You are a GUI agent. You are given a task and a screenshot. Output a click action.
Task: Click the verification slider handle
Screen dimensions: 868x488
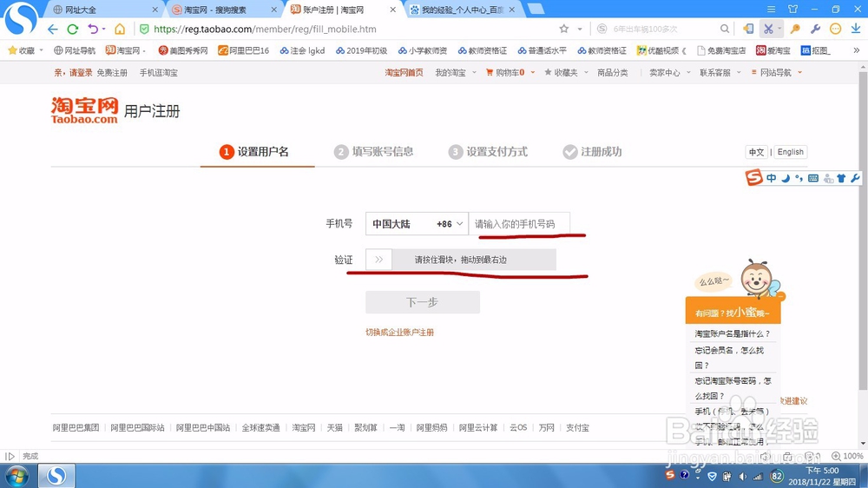point(379,260)
